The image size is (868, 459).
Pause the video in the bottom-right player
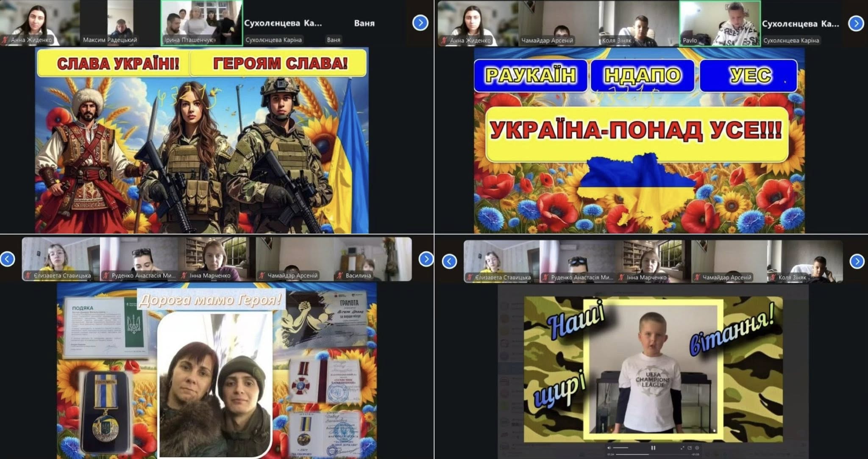coord(653,448)
